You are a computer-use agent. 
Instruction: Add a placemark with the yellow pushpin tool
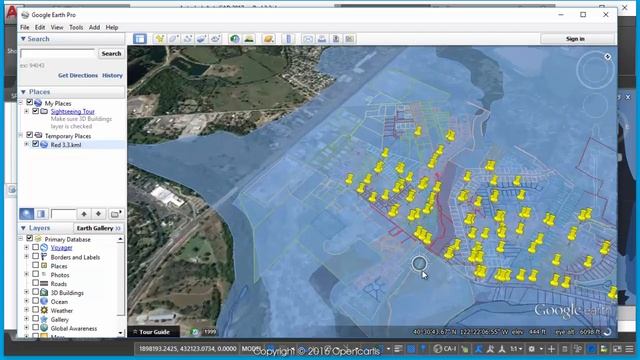point(160,39)
